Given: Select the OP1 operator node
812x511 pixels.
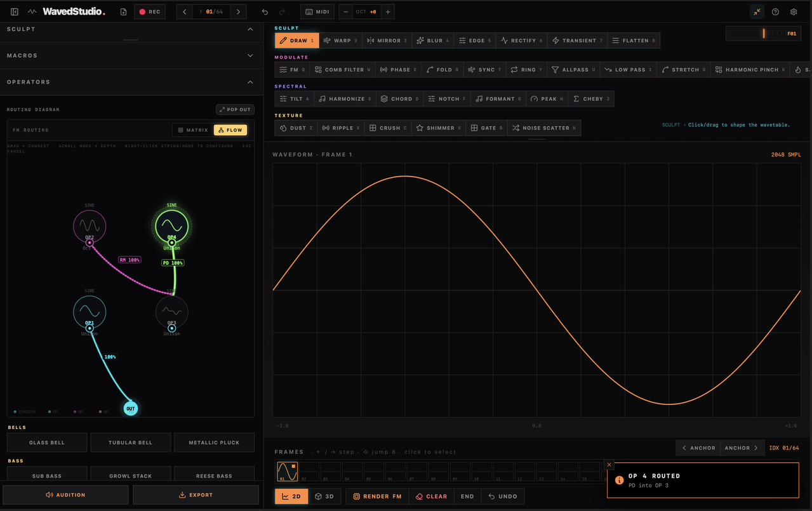Looking at the screenshot, I should pyautogui.click(x=90, y=312).
